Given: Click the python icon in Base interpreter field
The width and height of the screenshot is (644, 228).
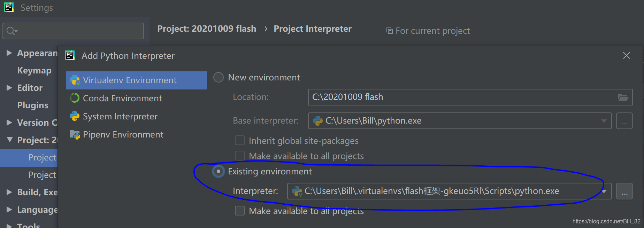Looking at the screenshot, I should click(x=318, y=121).
